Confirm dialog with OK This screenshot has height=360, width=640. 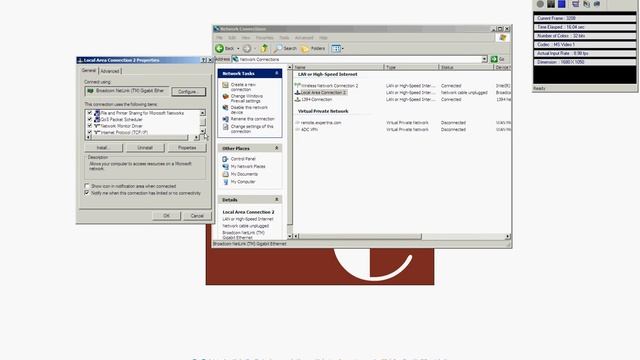(x=167, y=216)
